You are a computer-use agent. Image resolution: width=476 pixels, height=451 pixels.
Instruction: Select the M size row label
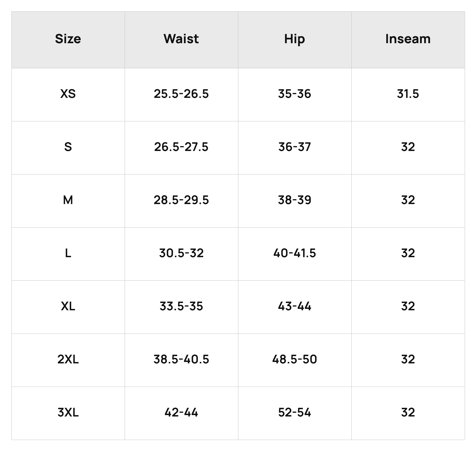68,200
